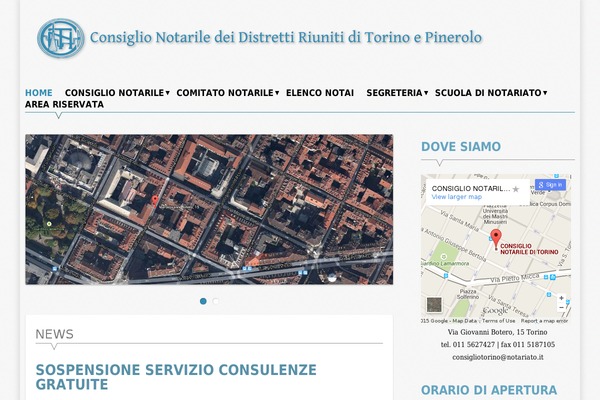Click the red map pin marker

(496, 239)
